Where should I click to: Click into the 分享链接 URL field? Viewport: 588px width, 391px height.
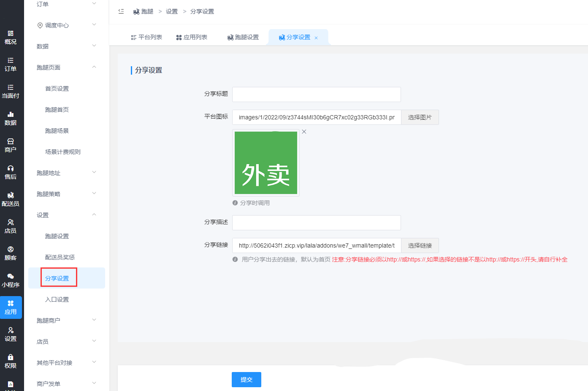(x=317, y=245)
